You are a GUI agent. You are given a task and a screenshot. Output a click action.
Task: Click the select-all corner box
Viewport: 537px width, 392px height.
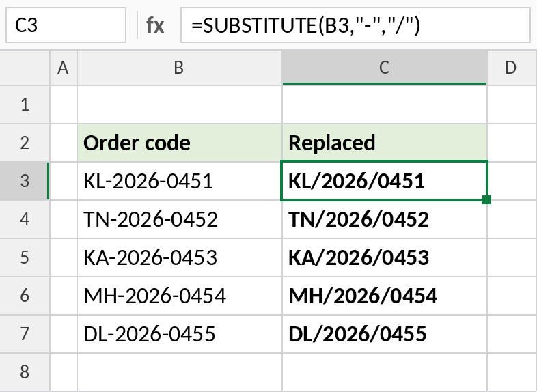(25, 68)
